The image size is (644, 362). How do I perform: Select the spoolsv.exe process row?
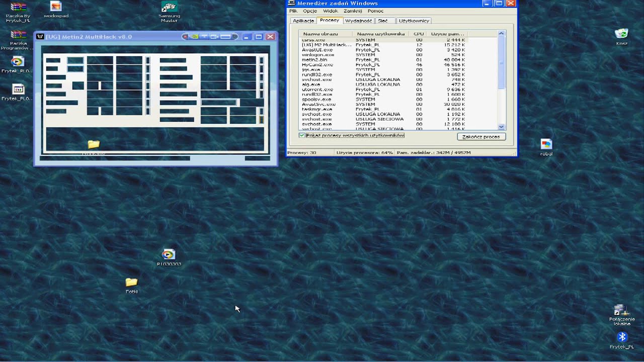[383, 100]
